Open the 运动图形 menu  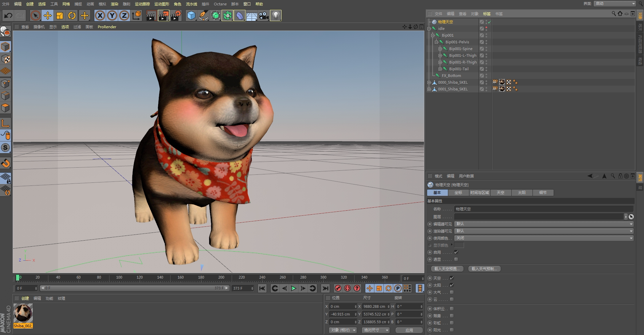(162, 4)
